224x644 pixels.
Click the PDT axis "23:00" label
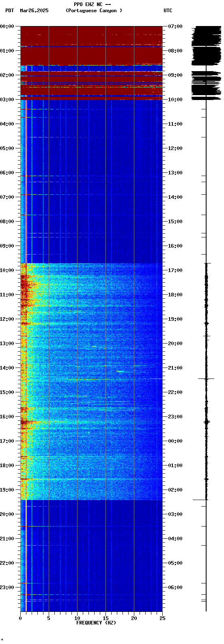[7, 587]
